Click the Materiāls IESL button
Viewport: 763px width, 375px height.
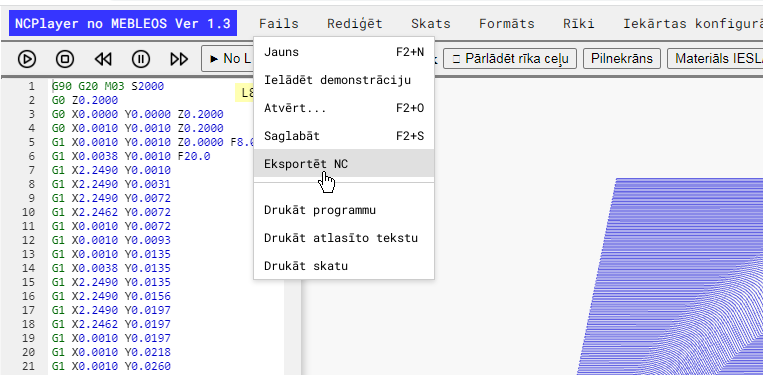tap(715, 59)
